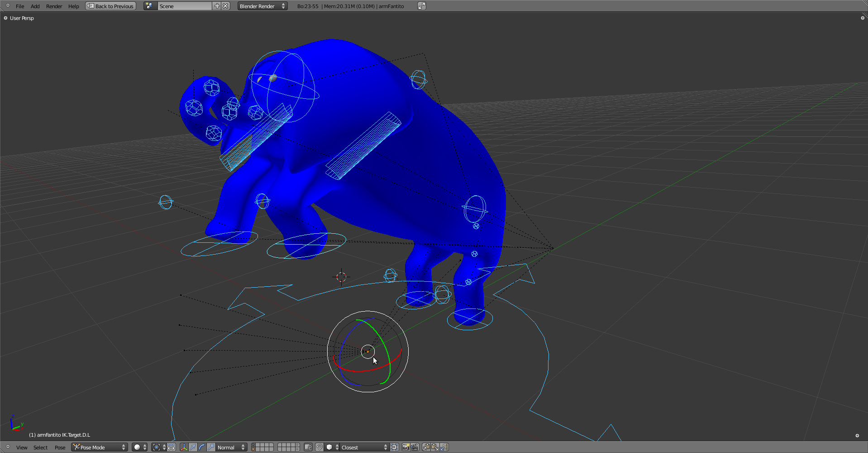Image resolution: width=868 pixels, height=453 pixels.
Task: Delete the current scene with X icon
Action: [225, 6]
